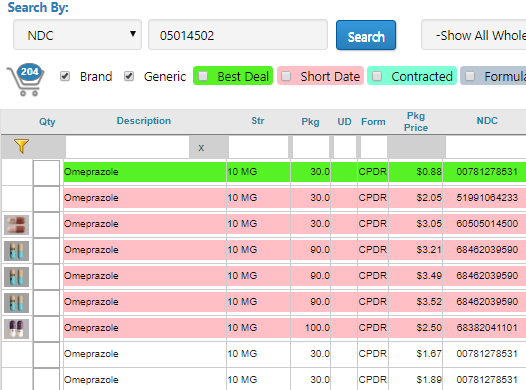Select price $3.52
This screenshot has height=390, width=526.
[x=429, y=301]
